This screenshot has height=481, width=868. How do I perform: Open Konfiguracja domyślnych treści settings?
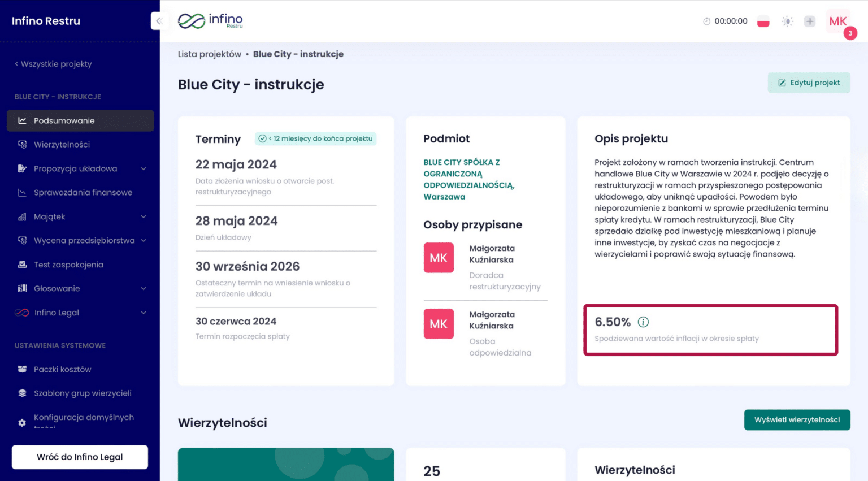click(85, 420)
